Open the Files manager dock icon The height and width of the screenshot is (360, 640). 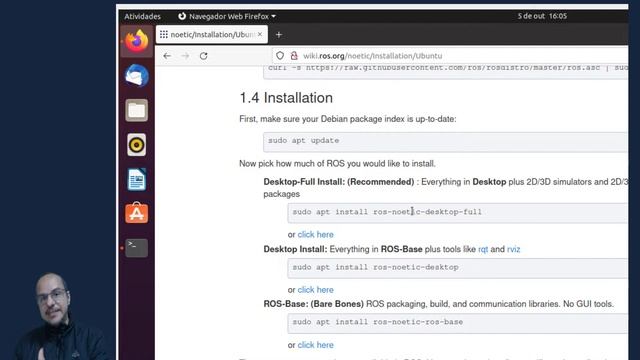click(x=137, y=110)
